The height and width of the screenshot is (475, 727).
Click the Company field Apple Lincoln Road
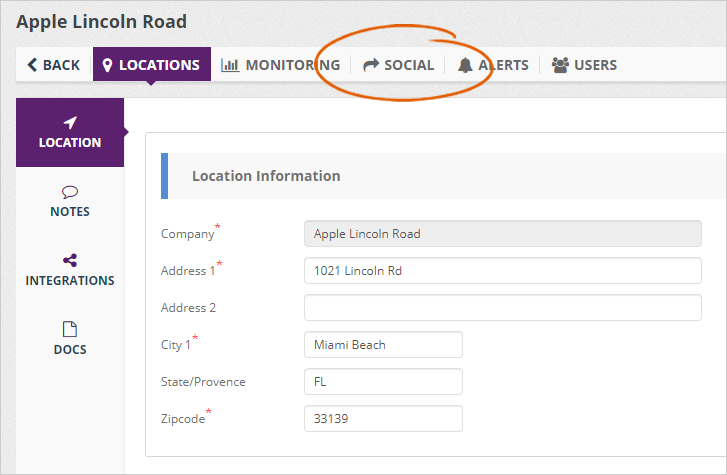[x=502, y=234]
